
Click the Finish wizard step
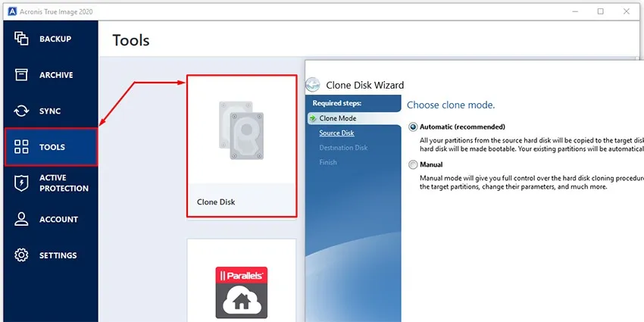click(328, 163)
